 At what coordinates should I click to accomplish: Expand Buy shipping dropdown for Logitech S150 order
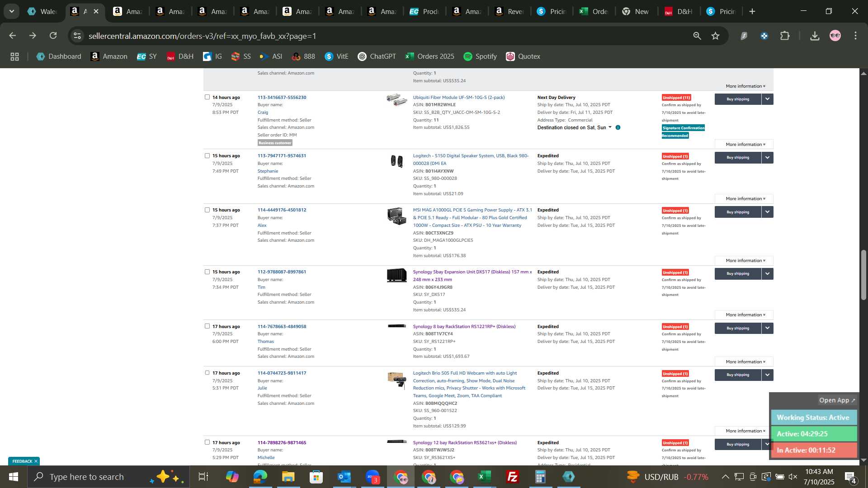pos(767,157)
